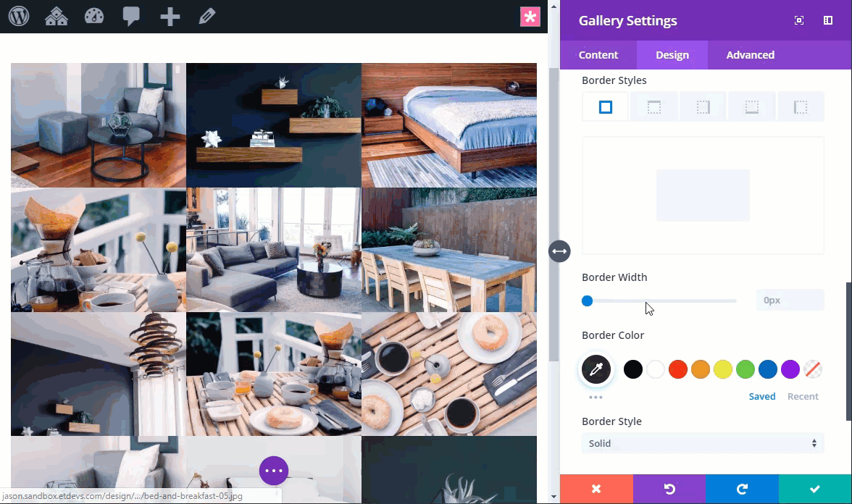Screen dimensions: 852x504
Task: Undo the last change
Action: point(668,489)
